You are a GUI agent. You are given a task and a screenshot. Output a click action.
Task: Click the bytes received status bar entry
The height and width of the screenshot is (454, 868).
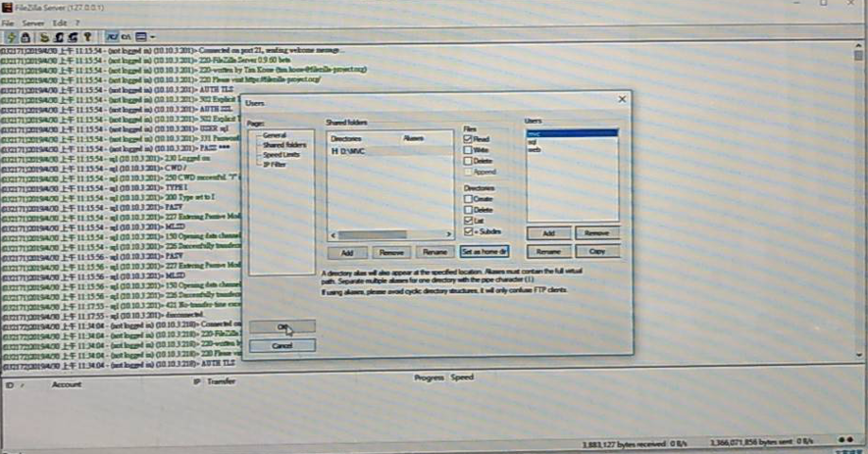635,444
